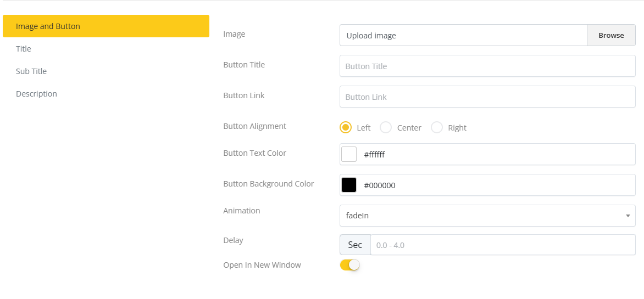Screen dimensions: 644x299
Task: Click the #ffffff text color hex field
Action: 495,155
